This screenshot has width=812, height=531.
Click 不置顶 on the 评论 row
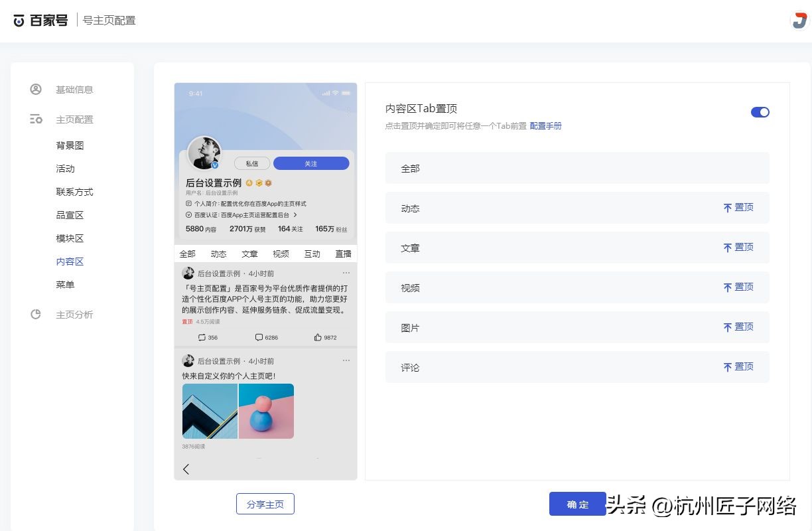click(x=738, y=366)
